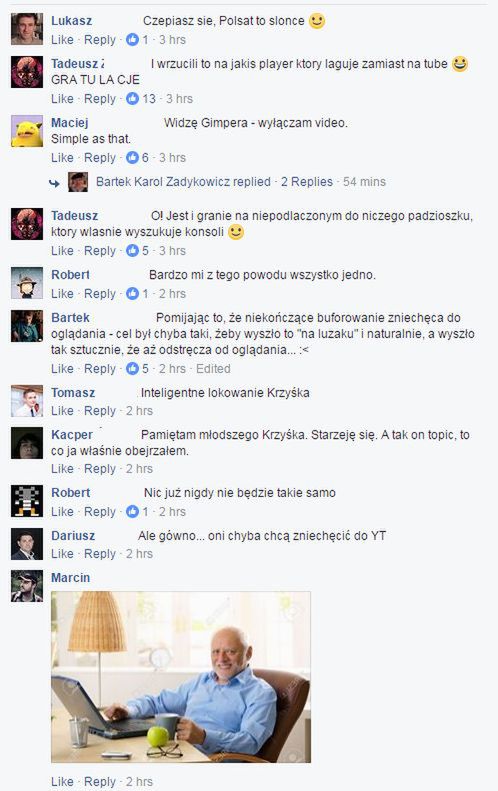498x791 pixels.
Task: Click Maciej's yellow Pikachu avatar
Action: (x=27, y=131)
